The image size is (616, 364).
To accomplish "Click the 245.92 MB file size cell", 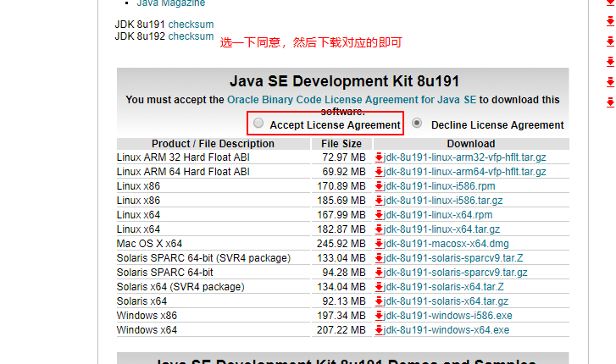I will [341, 244].
